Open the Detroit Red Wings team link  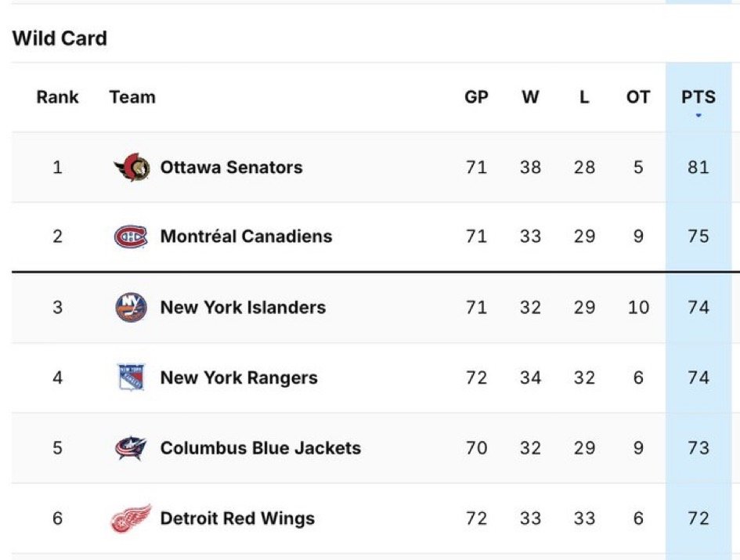point(237,518)
